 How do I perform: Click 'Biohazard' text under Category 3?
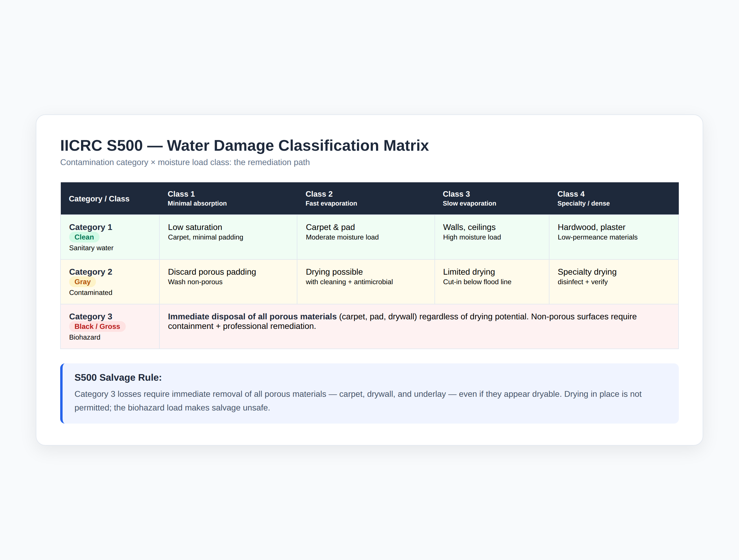pos(85,337)
